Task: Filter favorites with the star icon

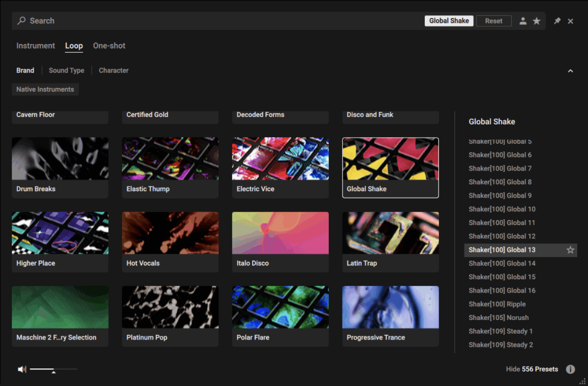Action: coord(537,21)
